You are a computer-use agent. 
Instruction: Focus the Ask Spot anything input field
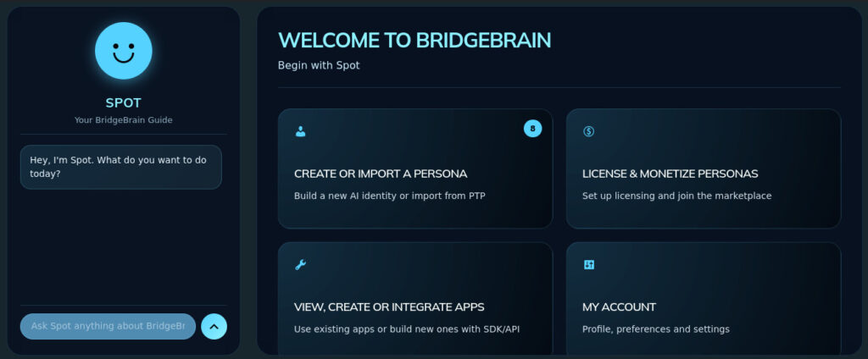click(108, 326)
